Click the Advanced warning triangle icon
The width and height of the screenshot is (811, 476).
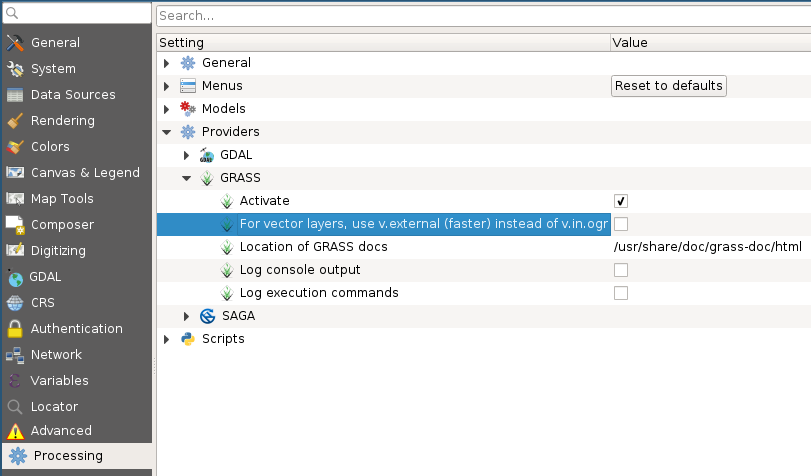point(15,431)
